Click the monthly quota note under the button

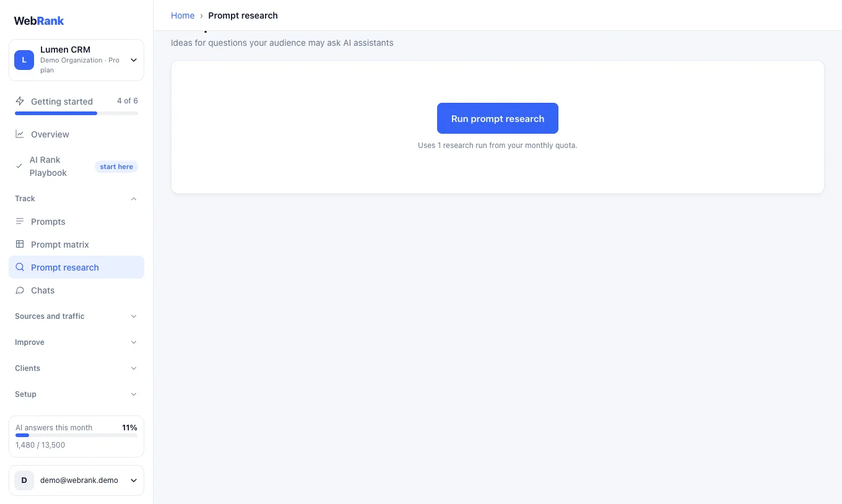point(498,146)
